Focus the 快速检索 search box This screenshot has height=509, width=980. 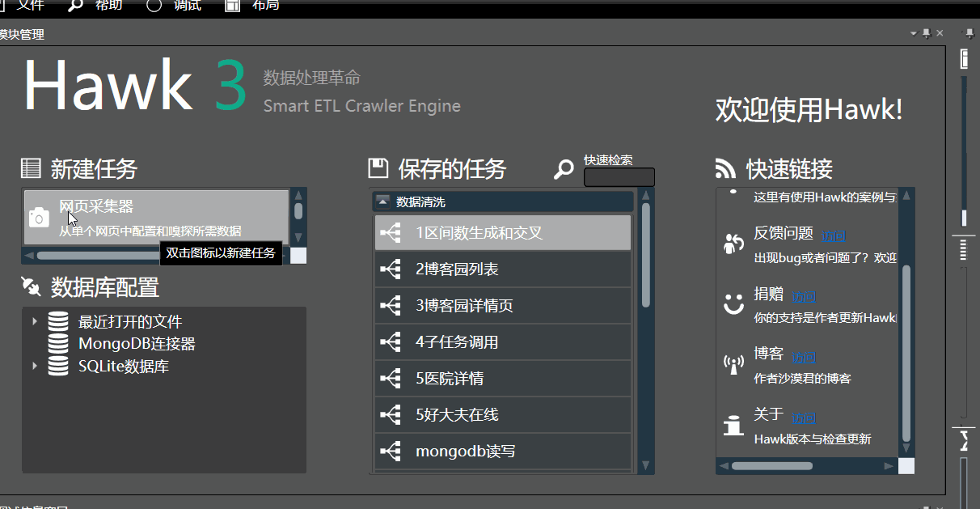[619, 177]
